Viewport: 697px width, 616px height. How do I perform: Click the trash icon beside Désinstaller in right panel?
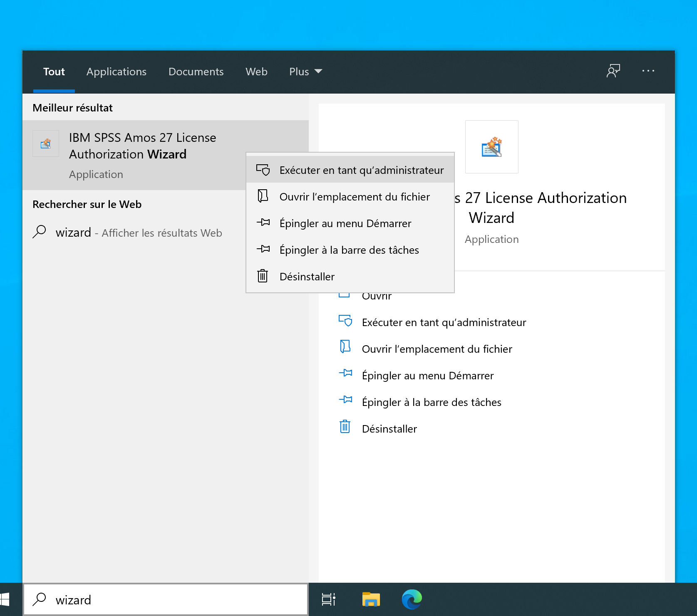coord(345,427)
